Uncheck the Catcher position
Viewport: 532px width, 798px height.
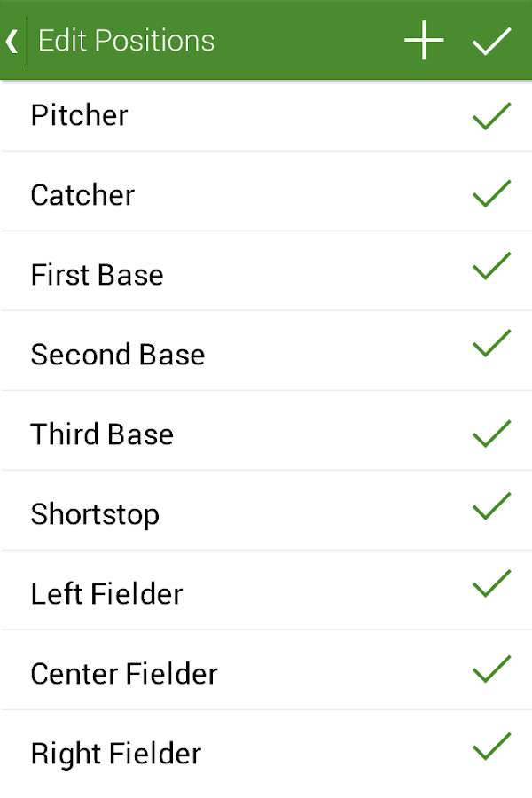(x=492, y=193)
